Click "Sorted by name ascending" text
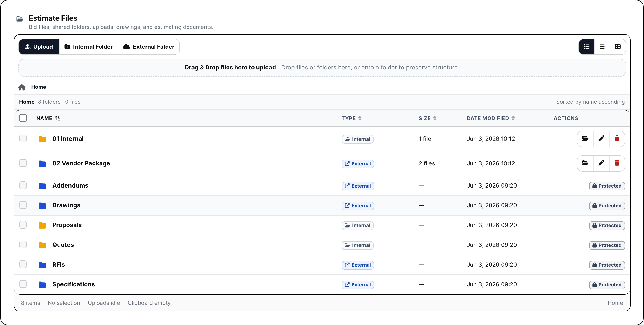The image size is (644, 325). [590, 102]
